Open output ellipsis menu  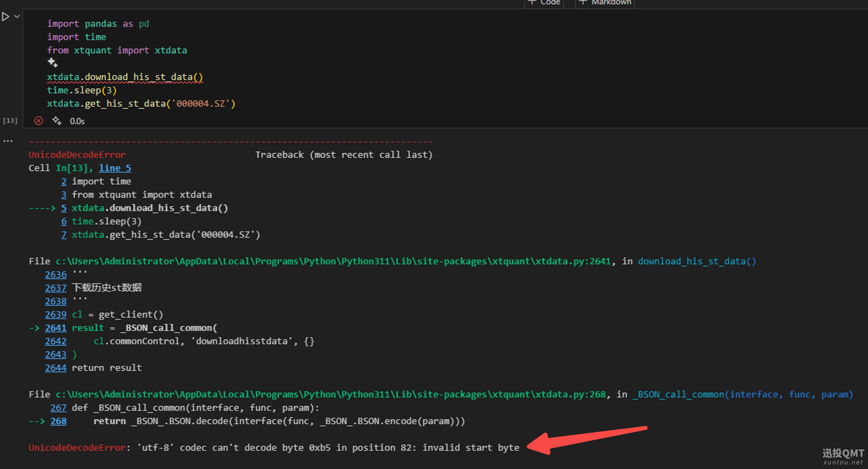(8, 141)
